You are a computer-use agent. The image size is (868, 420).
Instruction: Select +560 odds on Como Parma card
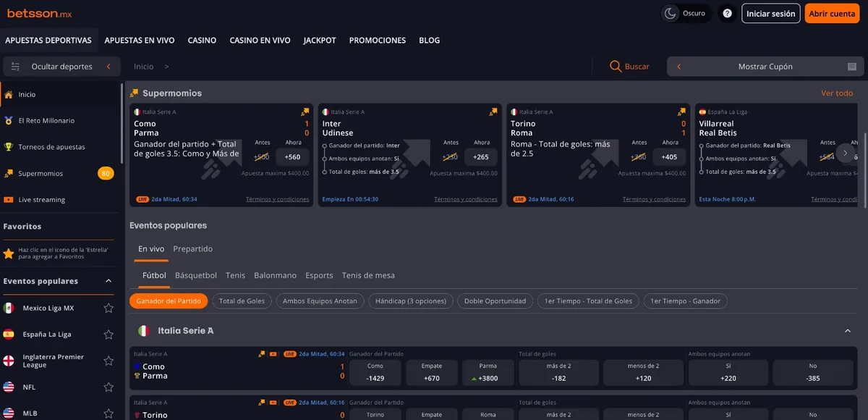[x=292, y=157]
